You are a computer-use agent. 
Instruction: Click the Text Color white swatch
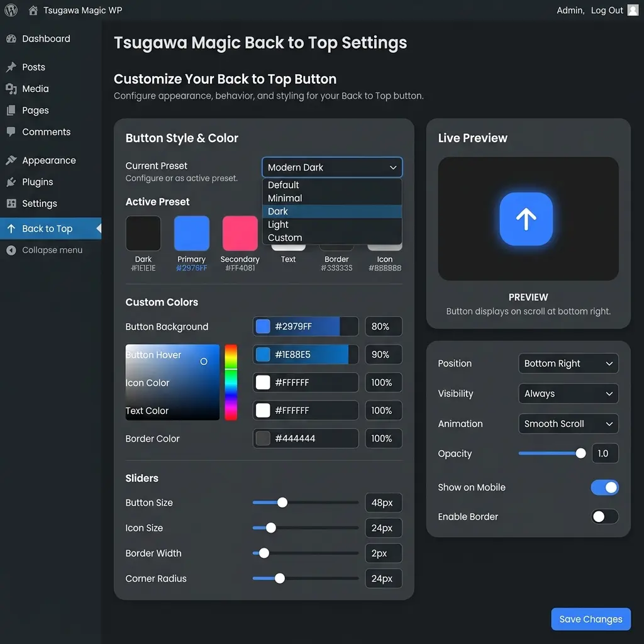[x=263, y=410]
